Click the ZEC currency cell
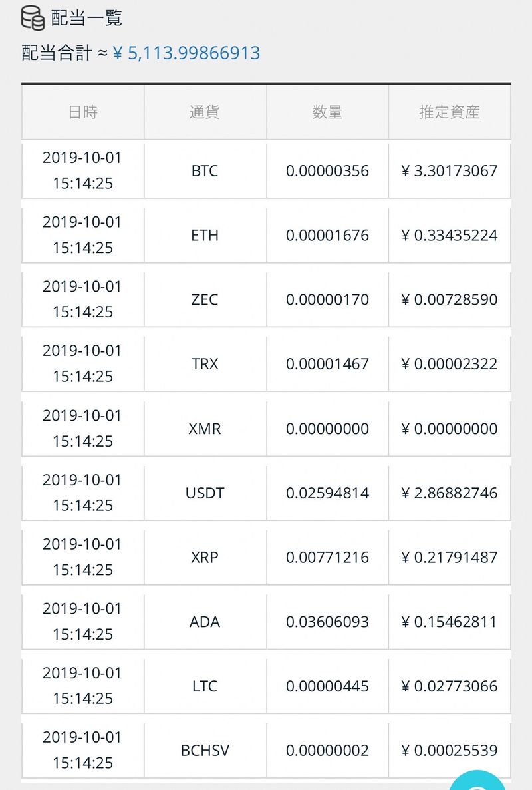 [x=205, y=299]
